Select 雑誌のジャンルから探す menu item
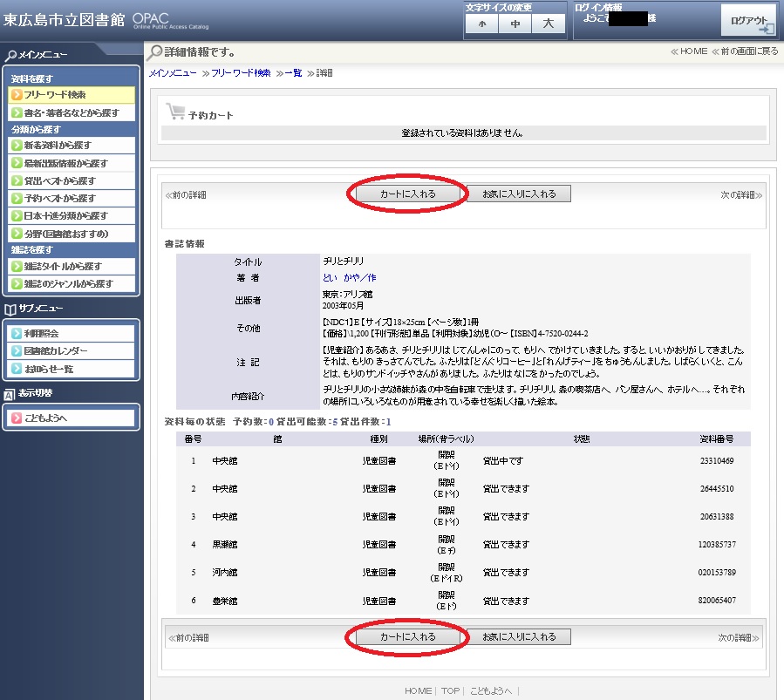The width and height of the screenshot is (784, 700). pos(72,284)
